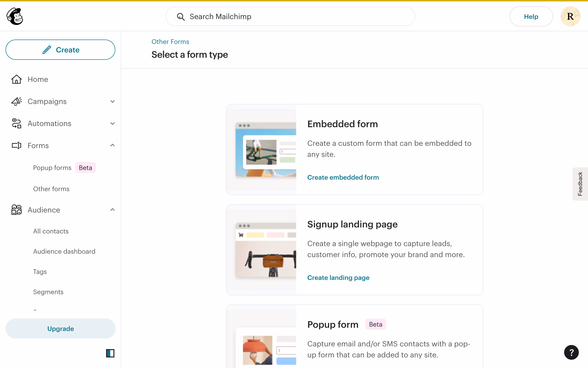
Task: Select Forms in the sidebar
Action: tap(38, 146)
